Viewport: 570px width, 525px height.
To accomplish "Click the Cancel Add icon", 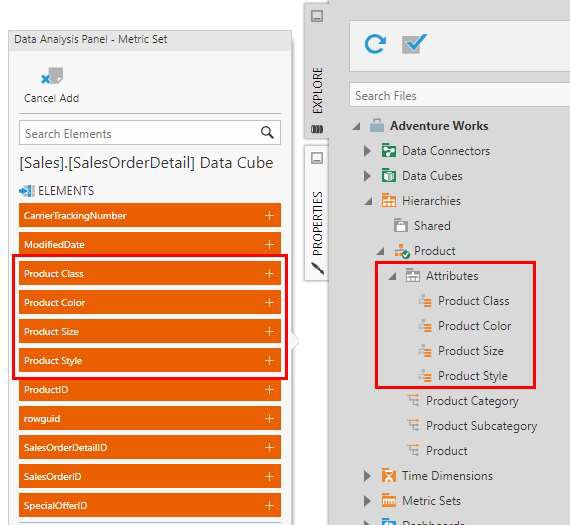I will 52,76.
